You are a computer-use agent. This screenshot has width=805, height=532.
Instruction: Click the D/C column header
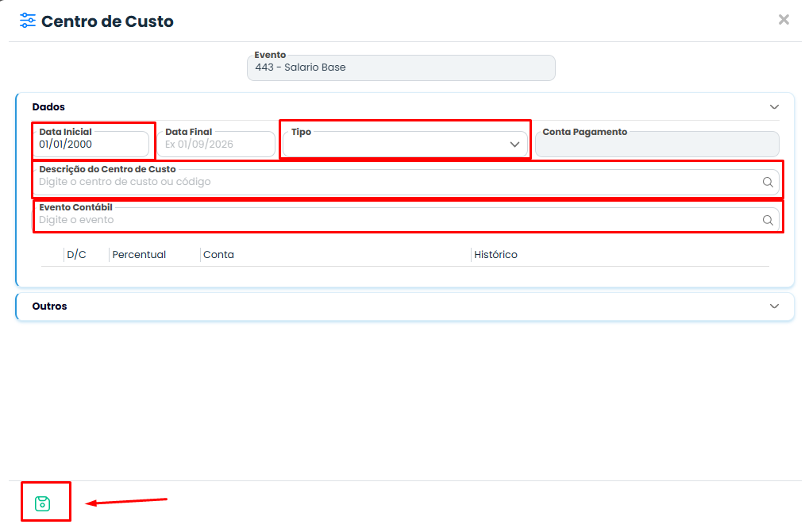(x=76, y=255)
